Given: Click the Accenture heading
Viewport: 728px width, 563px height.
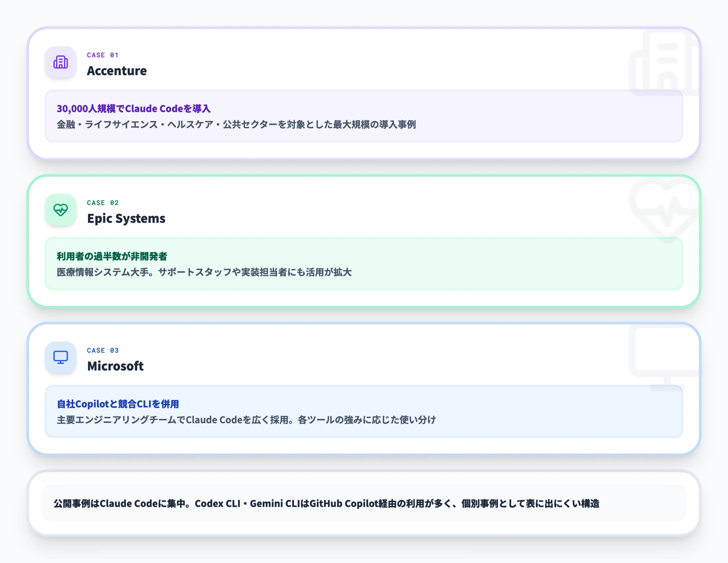Looking at the screenshot, I should tap(117, 71).
